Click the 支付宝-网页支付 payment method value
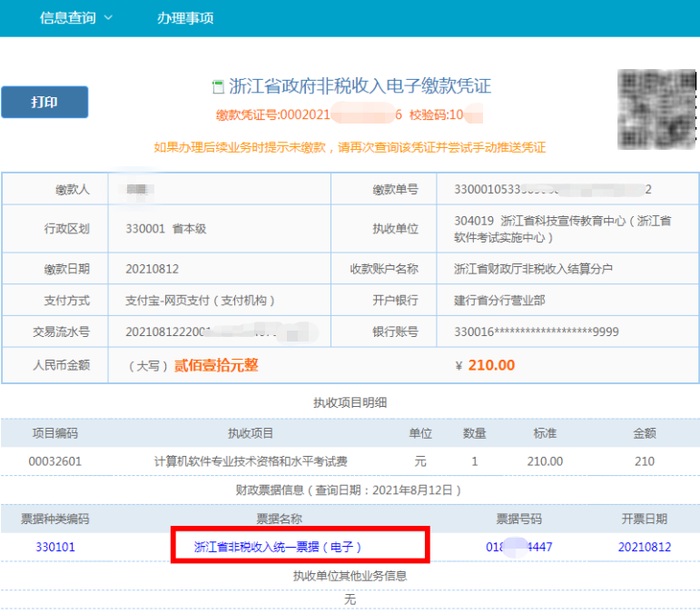 [x=201, y=301]
